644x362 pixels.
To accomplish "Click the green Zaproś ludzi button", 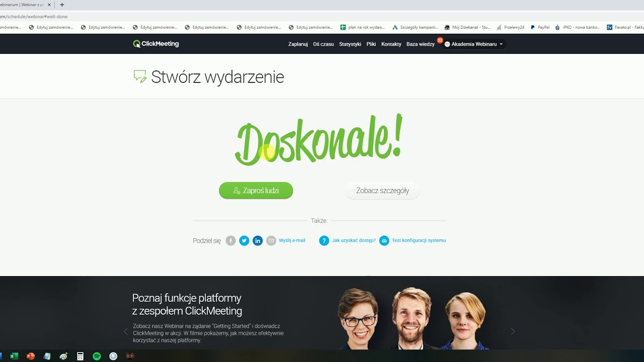I will click(256, 191).
